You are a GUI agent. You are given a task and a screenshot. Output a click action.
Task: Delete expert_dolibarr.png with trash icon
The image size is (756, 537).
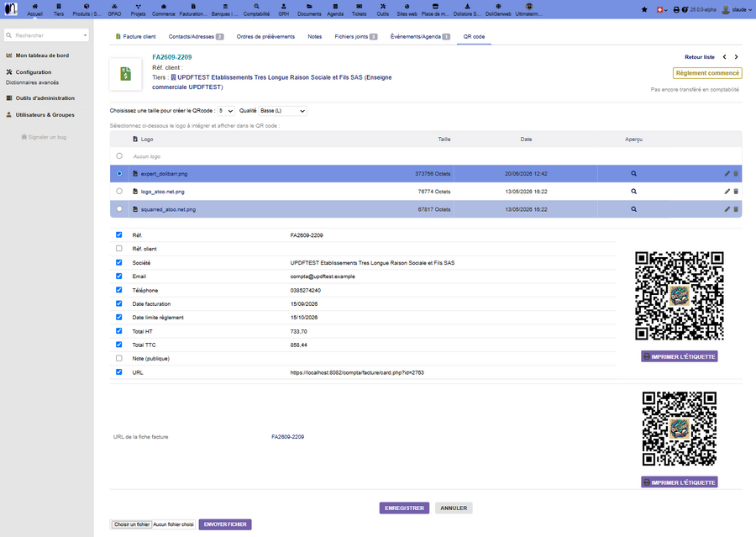(736, 174)
